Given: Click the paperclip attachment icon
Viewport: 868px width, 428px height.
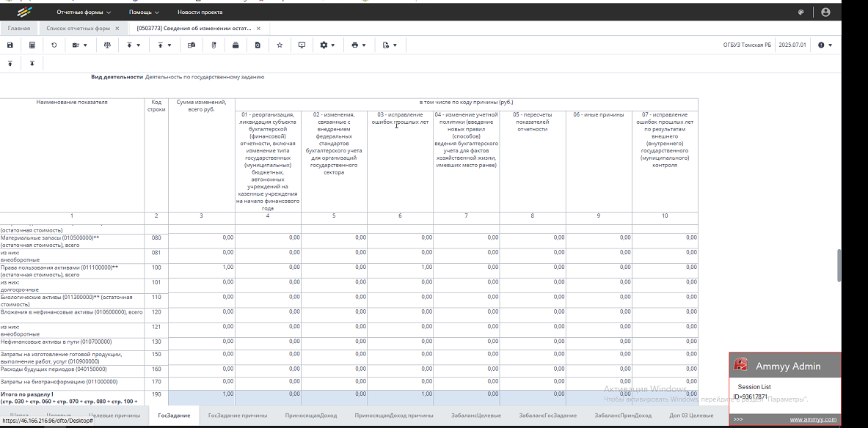Looking at the screenshot, I should pyautogui.click(x=214, y=45).
